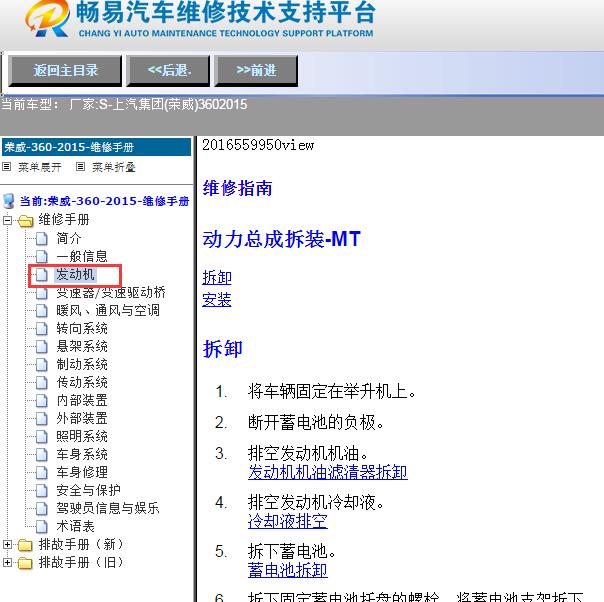604x602 pixels.
Task: Go forward with the >>前进 button
Action: tap(256, 70)
